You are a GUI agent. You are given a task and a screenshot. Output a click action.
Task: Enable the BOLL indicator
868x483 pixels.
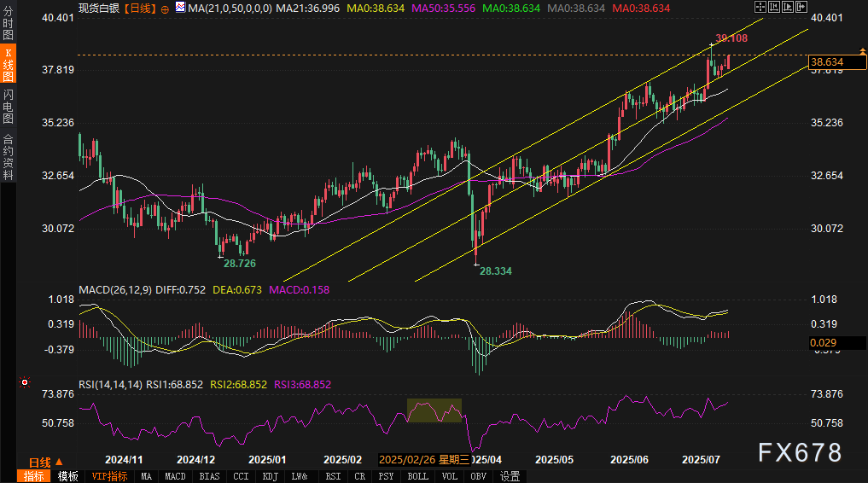[417, 476]
